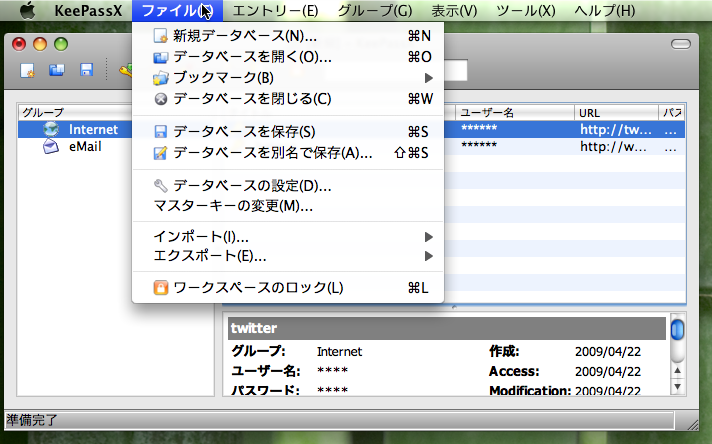Choose データベースを開く(O)... menu entry
Image resolution: width=712 pixels, height=444 pixels.
(x=287, y=57)
